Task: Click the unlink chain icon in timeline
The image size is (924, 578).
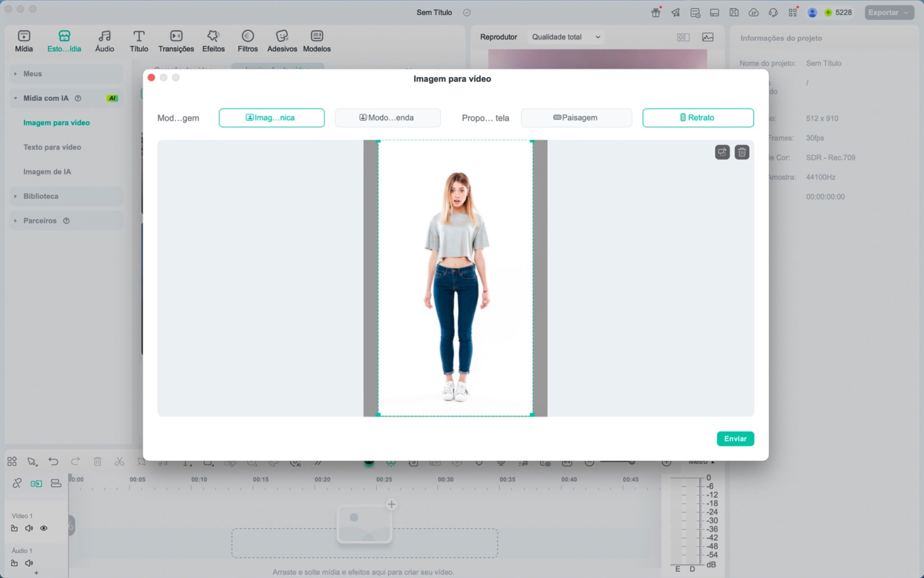Action: 17,483
